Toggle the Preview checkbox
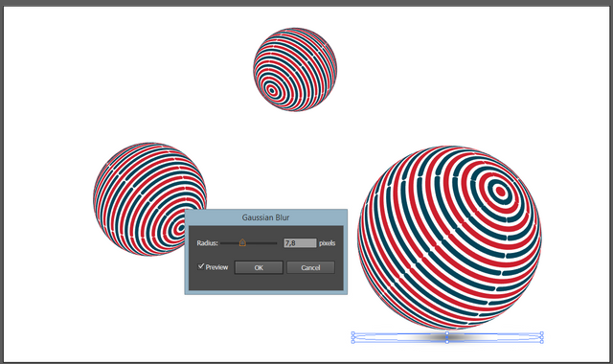This screenshot has height=364, width=613. tap(201, 266)
